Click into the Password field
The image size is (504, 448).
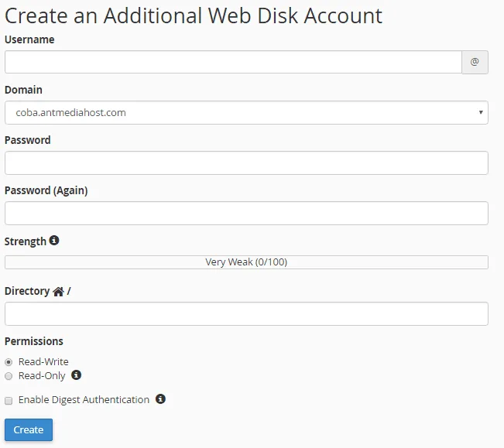tap(246, 163)
